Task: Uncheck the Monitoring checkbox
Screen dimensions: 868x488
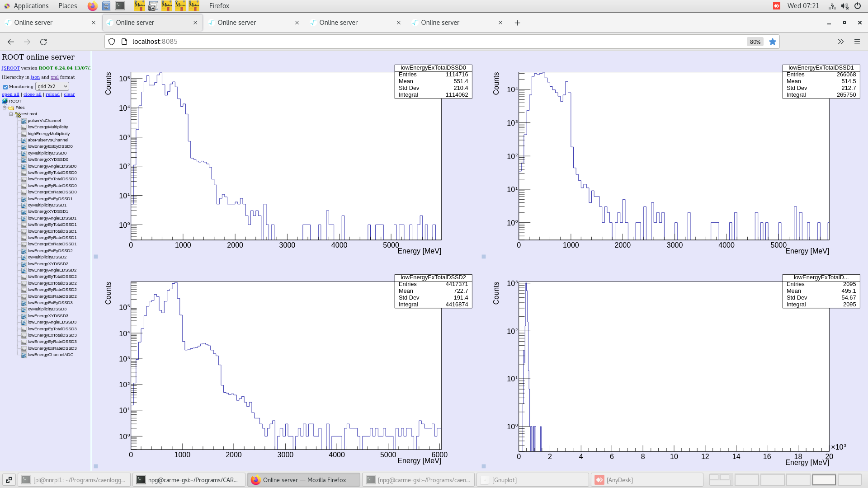Action: [5, 87]
